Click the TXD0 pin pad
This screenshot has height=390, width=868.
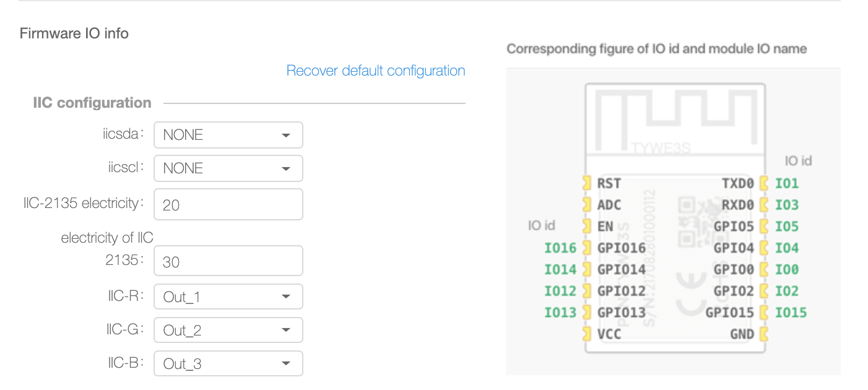[x=764, y=183]
